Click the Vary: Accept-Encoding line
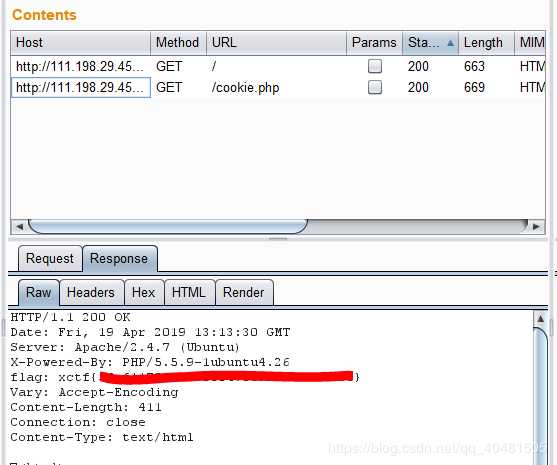 click(x=94, y=392)
